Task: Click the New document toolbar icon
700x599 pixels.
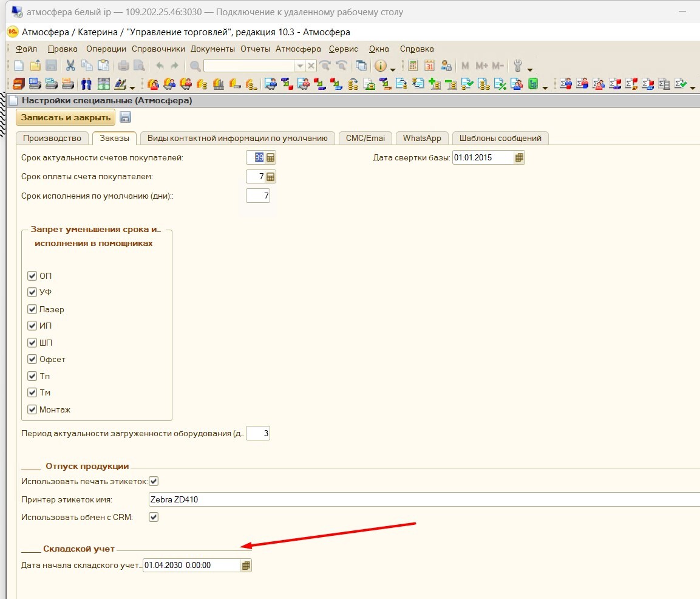Action: click(19, 66)
